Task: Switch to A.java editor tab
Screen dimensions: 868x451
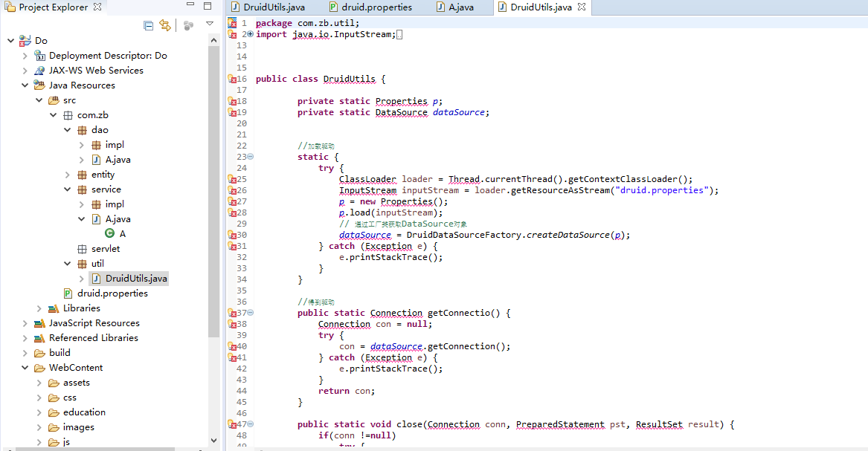Action: coord(455,7)
